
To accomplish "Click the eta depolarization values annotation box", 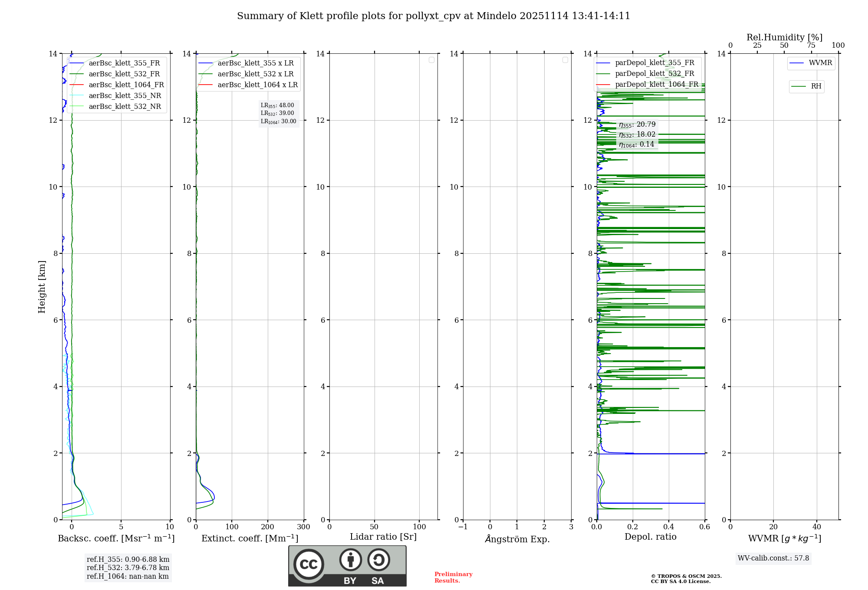I will 637,134.
